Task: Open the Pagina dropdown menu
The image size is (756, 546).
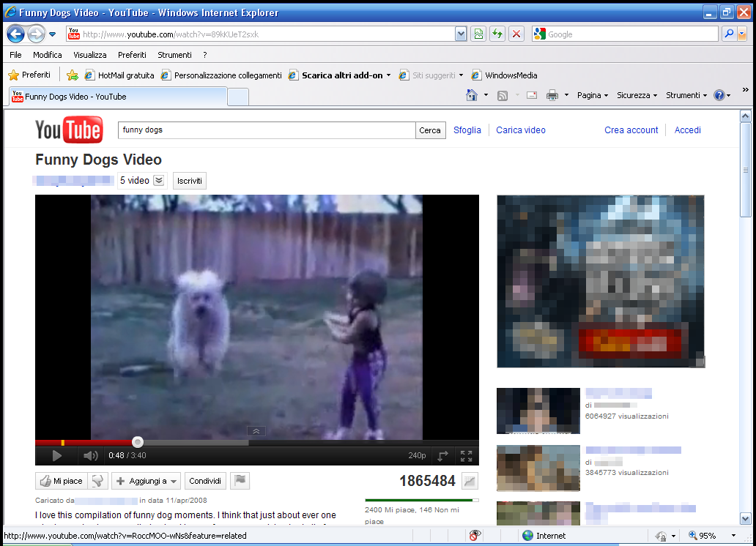Action: pyautogui.click(x=593, y=95)
